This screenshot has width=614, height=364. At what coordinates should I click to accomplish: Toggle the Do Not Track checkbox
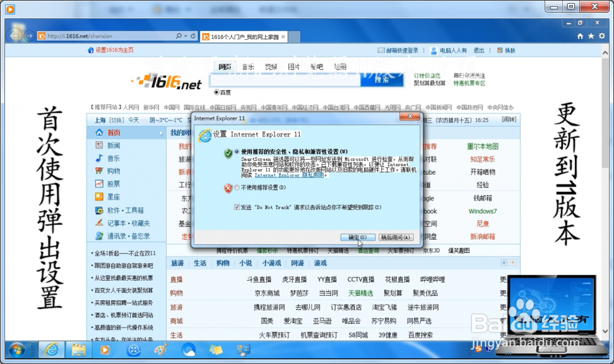(x=237, y=207)
